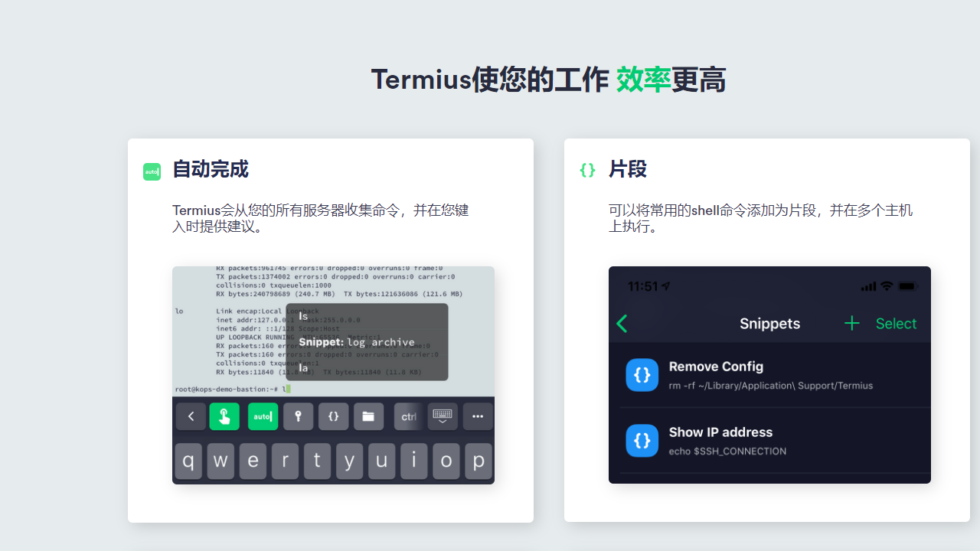The image size is (980, 551).
Task: Toggle the autocomplete 'auto' key
Action: [x=263, y=416]
